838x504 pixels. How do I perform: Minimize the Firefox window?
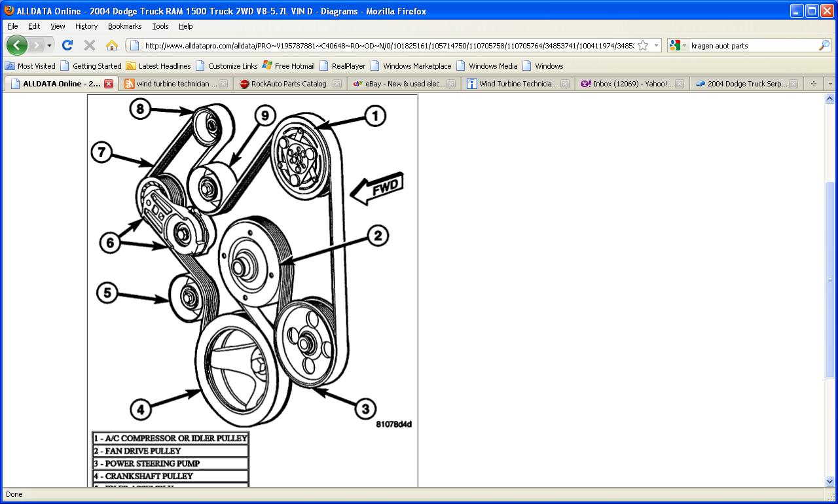tap(797, 10)
